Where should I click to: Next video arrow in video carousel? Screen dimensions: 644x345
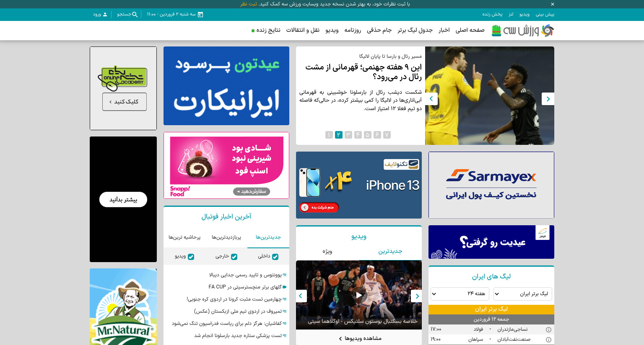pos(416,296)
